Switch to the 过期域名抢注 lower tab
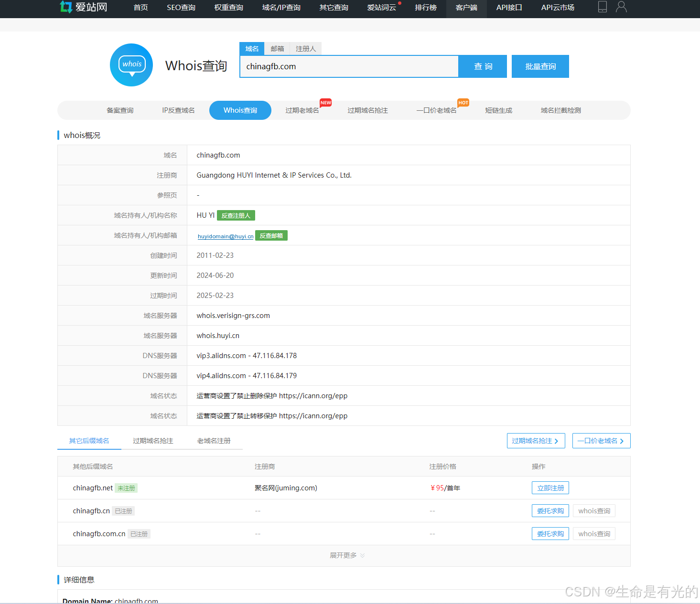700x604 pixels. (153, 441)
